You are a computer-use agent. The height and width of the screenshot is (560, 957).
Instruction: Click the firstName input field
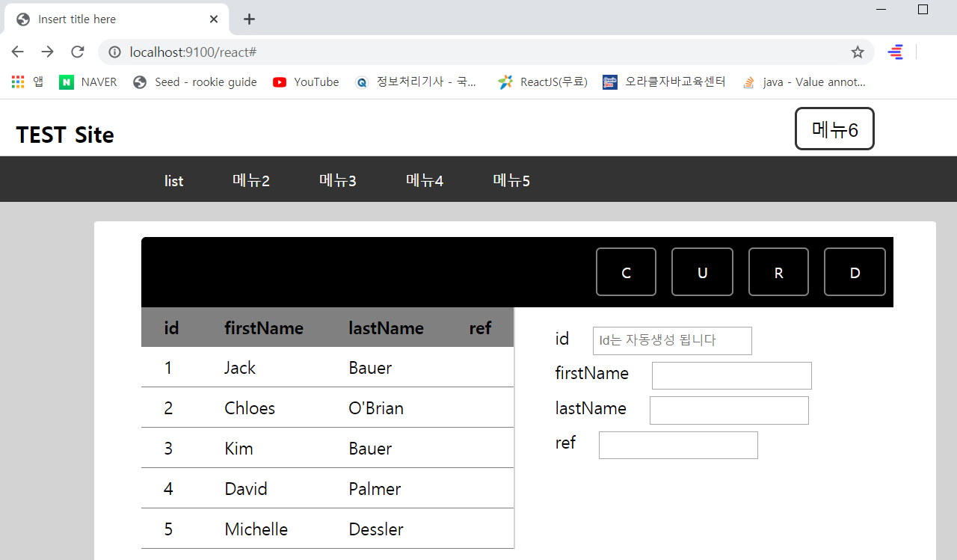point(731,375)
